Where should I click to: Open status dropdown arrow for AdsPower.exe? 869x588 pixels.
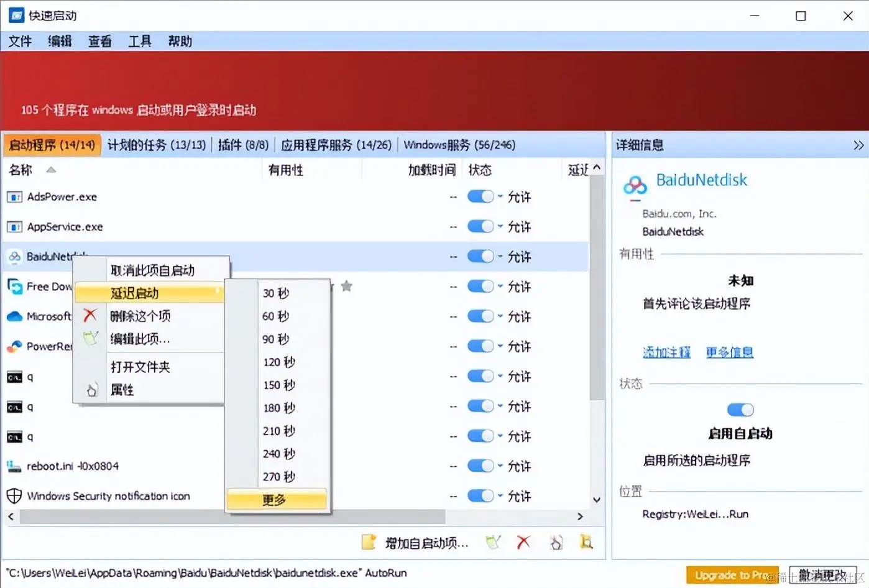click(500, 197)
